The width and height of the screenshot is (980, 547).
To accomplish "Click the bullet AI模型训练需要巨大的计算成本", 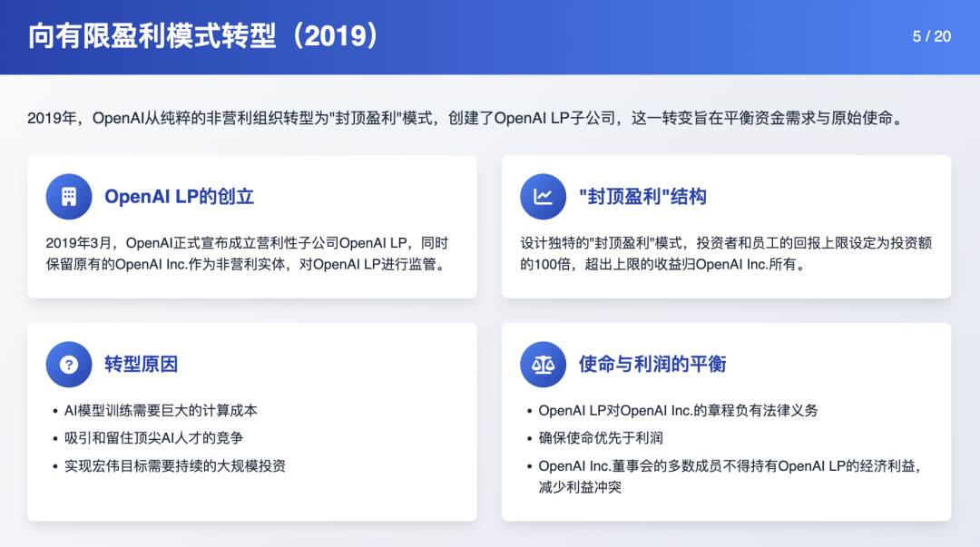I will point(161,411).
